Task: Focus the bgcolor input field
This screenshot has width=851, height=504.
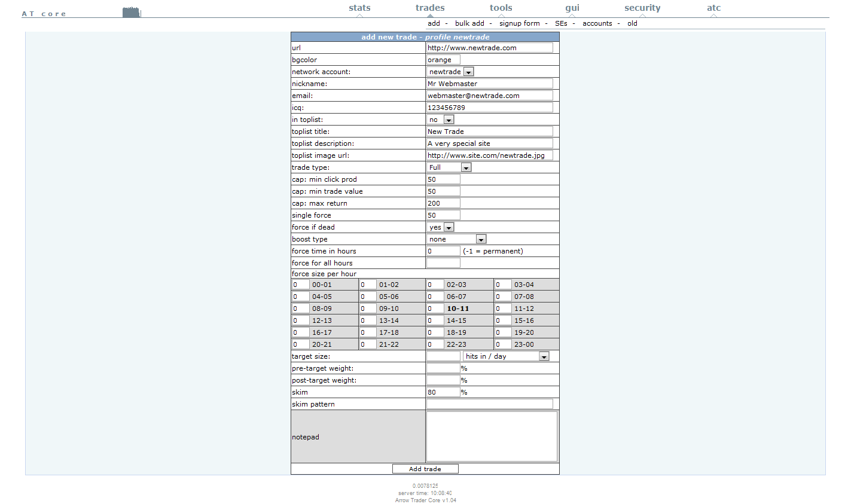Action: [443, 60]
